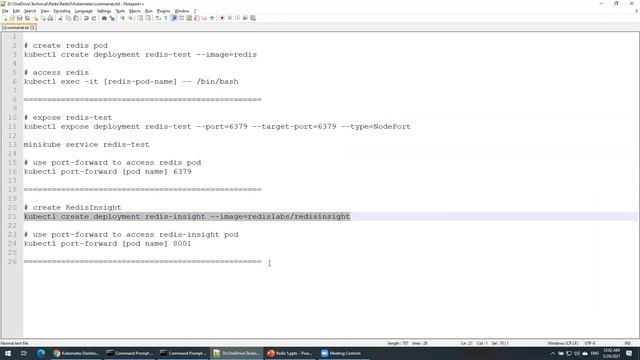The image size is (640, 360).
Task: Save all open files
Action: [x=27, y=18]
